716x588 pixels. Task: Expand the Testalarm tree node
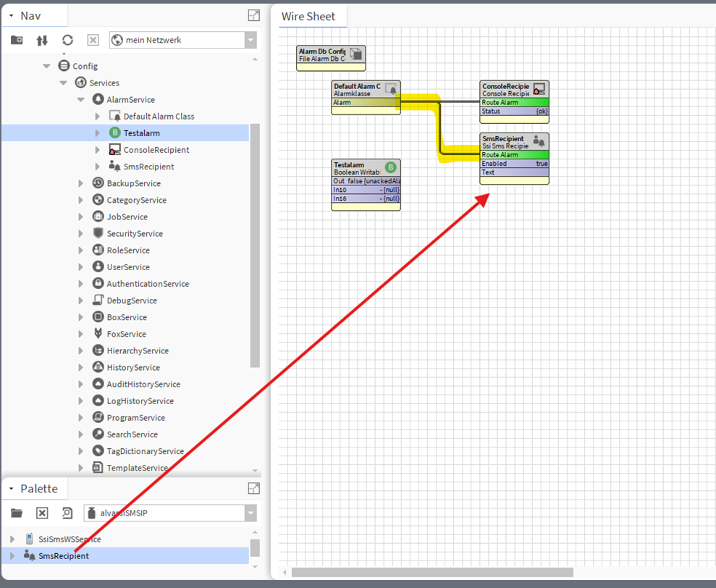(97, 133)
